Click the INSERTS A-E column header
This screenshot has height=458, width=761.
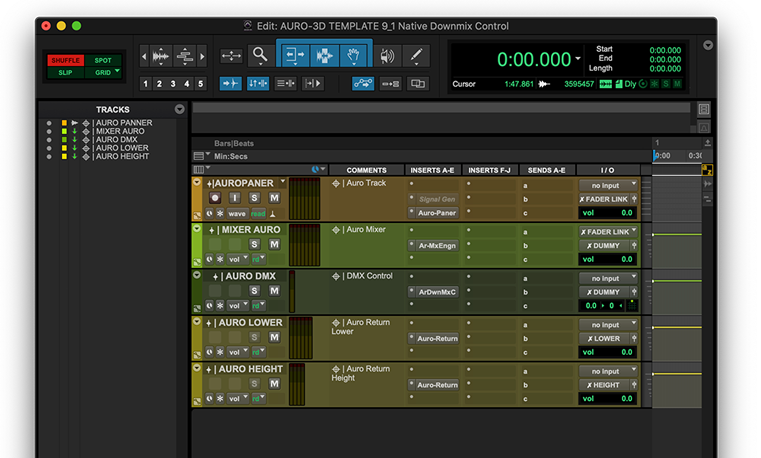(433, 170)
